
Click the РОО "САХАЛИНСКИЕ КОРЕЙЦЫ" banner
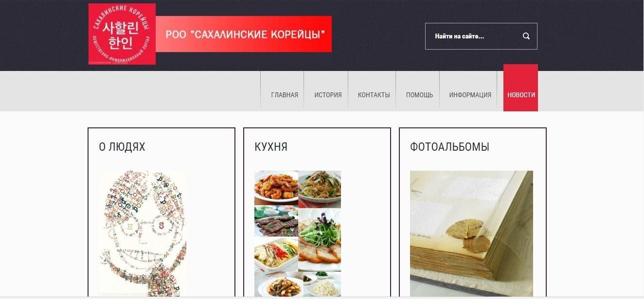click(x=244, y=34)
